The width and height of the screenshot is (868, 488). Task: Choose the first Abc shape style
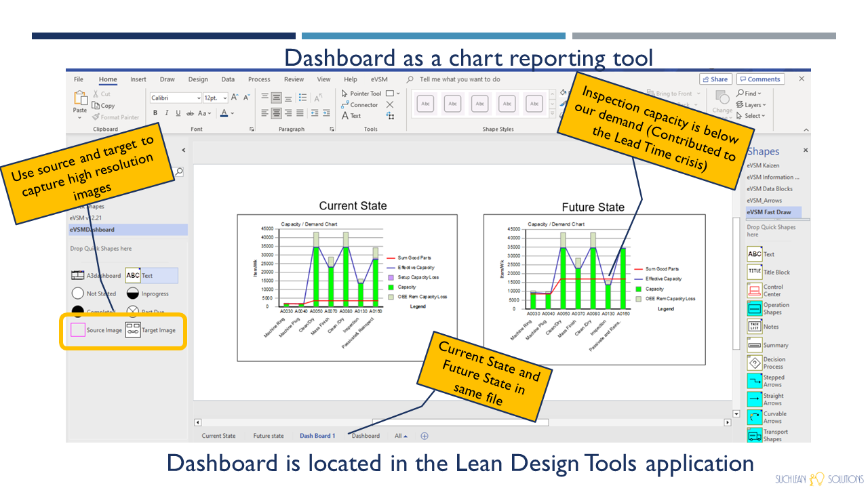click(426, 104)
